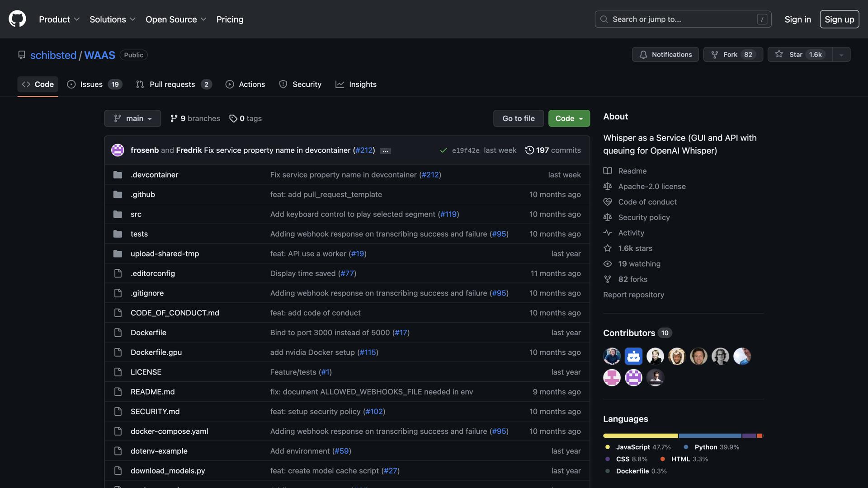Expand the commit message ellipsis
This screenshot has width=868, height=488.
click(385, 151)
